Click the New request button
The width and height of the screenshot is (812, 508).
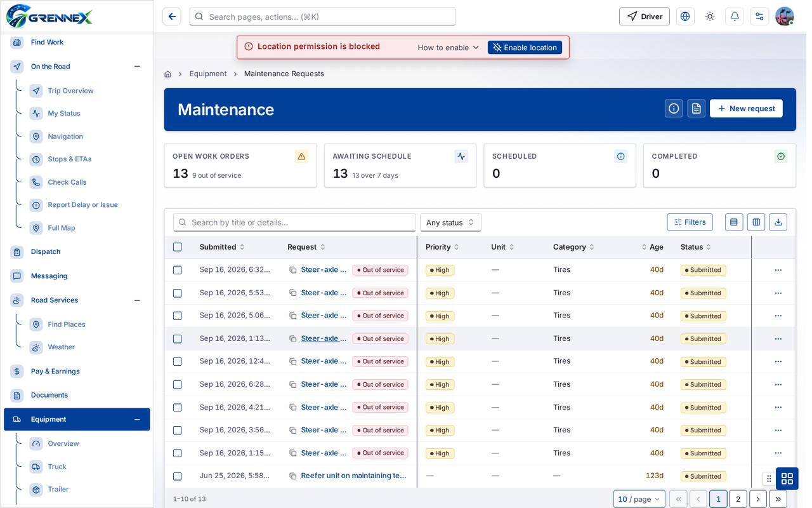(746, 109)
